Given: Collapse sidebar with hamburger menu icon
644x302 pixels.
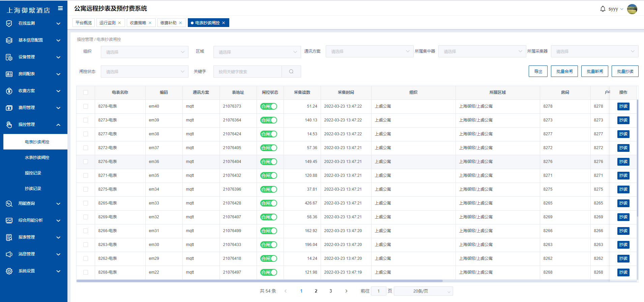Looking at the screenshot, I should click(60, 8).
